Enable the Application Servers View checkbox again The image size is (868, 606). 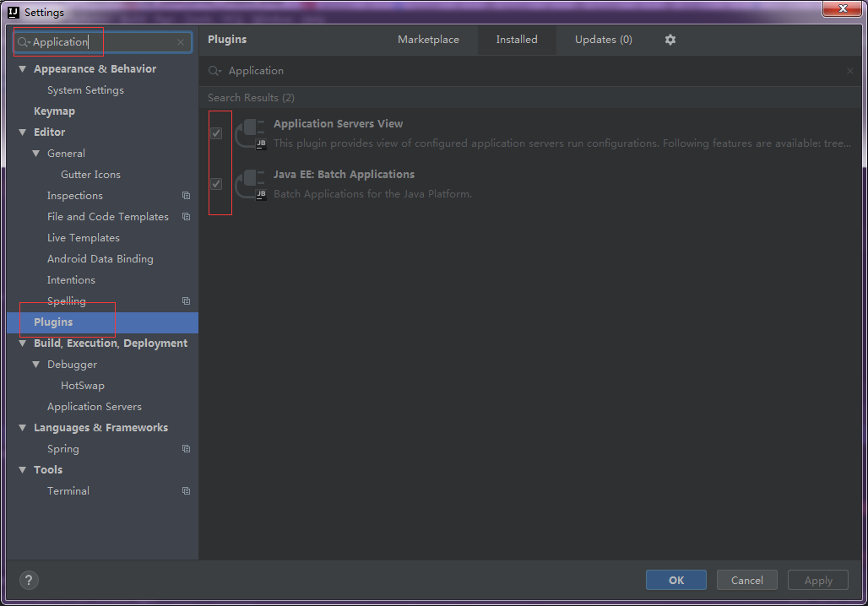[x=217, y=133]
